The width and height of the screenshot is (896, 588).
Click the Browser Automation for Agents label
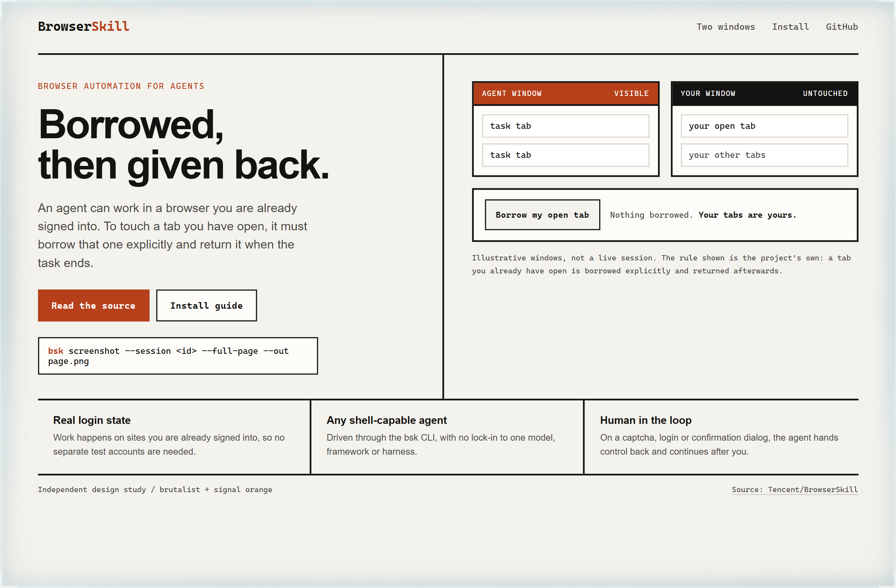pyautogui.click(x=121, y=86)
